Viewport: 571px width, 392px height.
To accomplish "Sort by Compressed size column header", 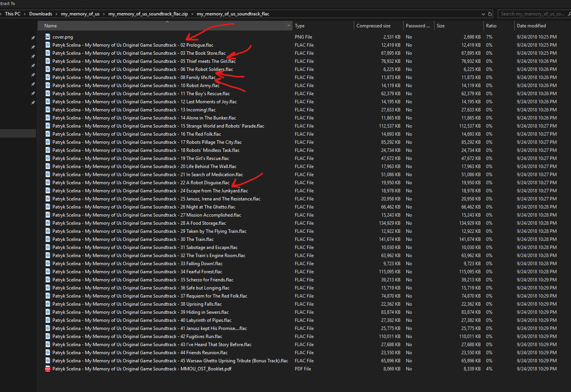I will 378,26.
